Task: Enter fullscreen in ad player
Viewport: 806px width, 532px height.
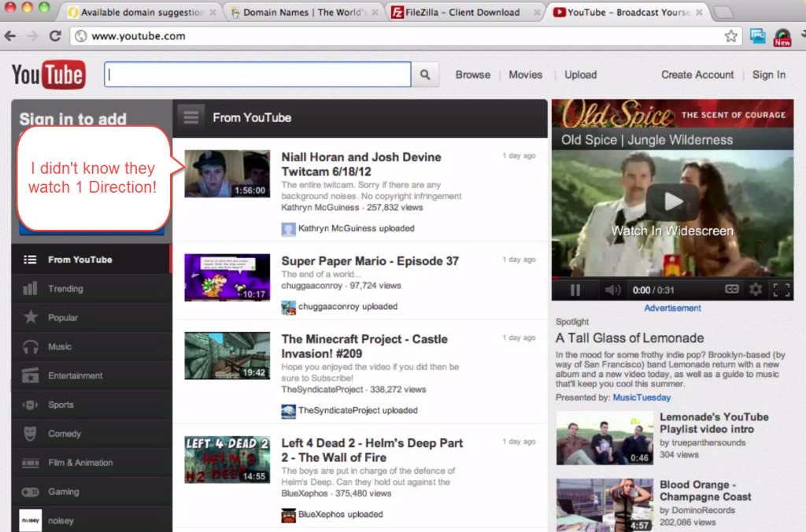Action: click(782, 290)
